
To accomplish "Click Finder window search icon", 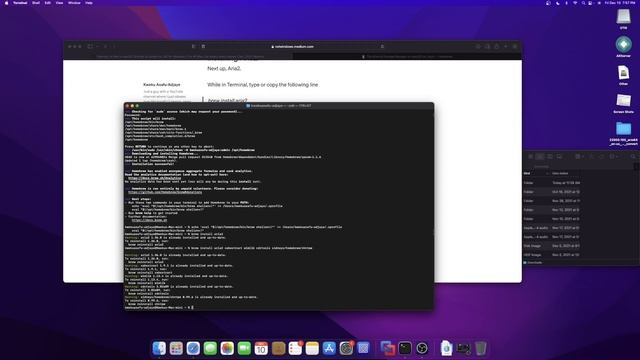I will pyautogui.click(x=633, y=157).
